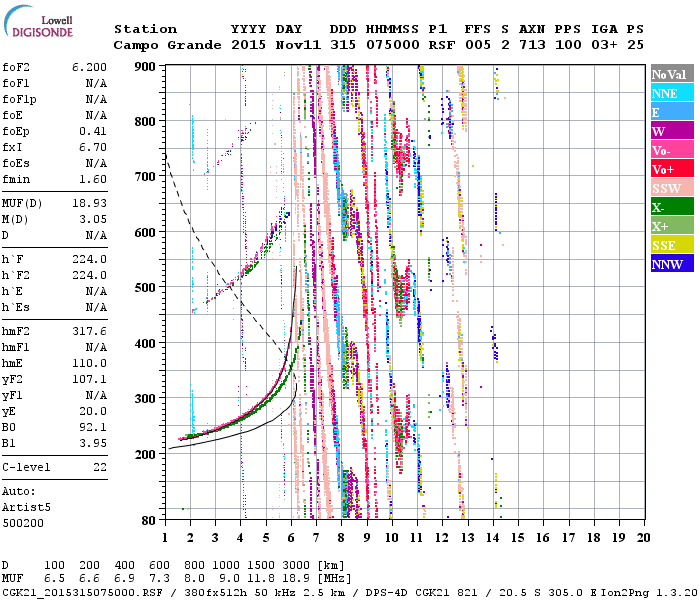Click the B0 value 92.1
This screenshot has height=600, width=700.
(93, 427)
